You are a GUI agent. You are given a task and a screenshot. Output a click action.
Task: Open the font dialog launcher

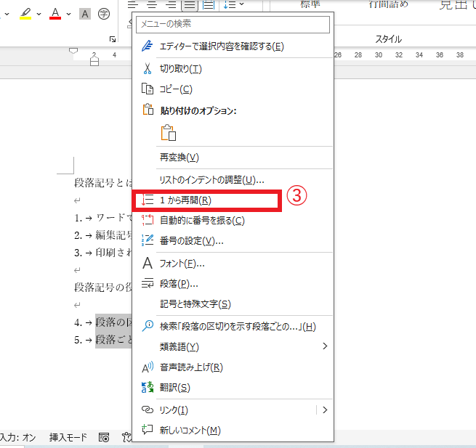point(113,39)
